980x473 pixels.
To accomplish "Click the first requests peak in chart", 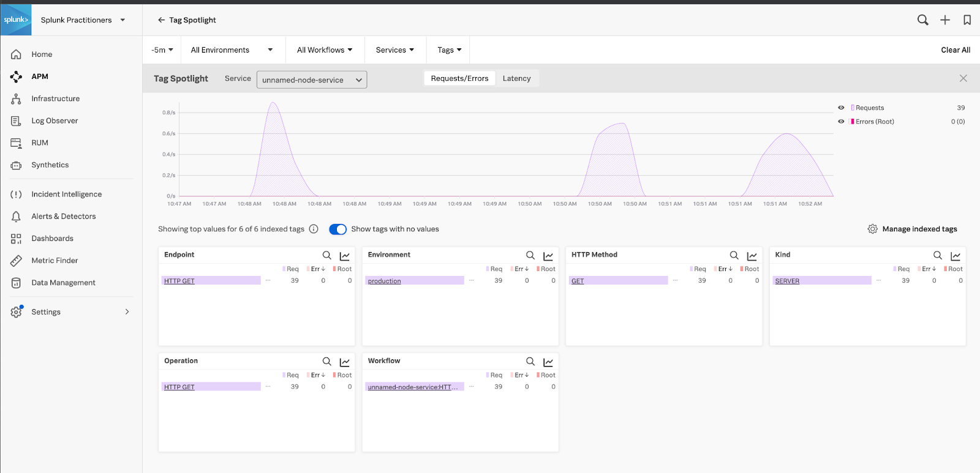I will pyautogui.click(x=273, y=103).
